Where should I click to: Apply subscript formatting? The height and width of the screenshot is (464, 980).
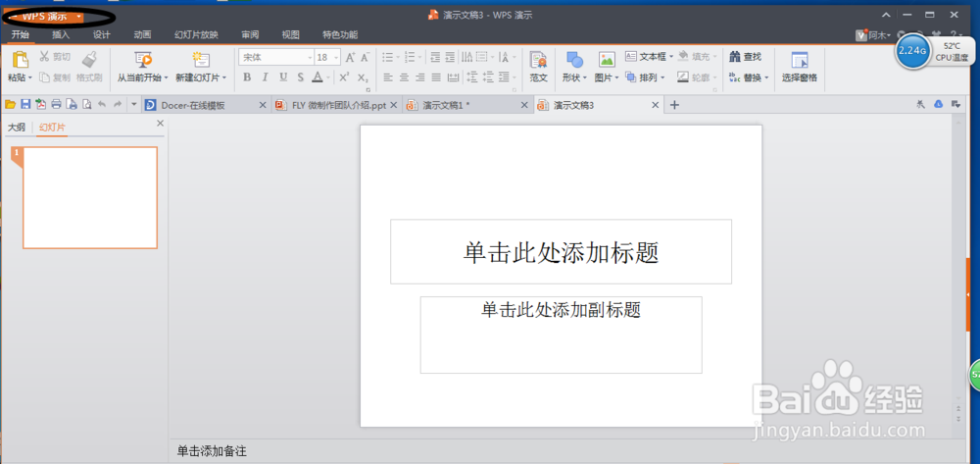pos(363,77)
